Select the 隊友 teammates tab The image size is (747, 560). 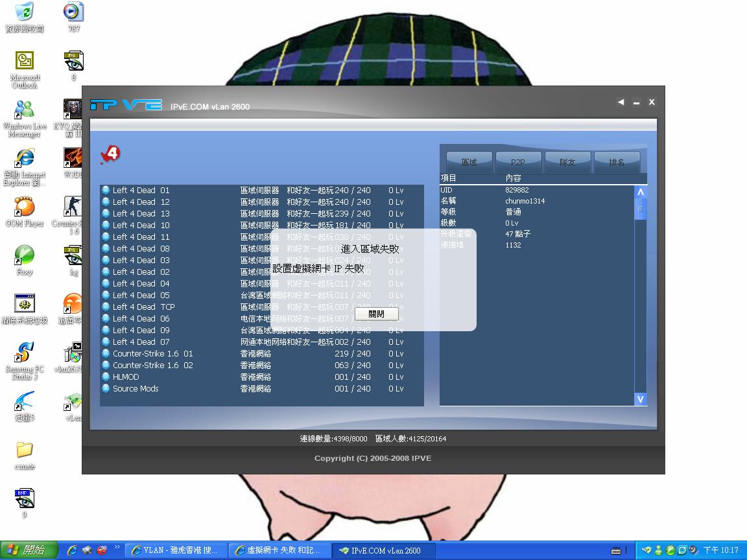click(x=567, y=162)
